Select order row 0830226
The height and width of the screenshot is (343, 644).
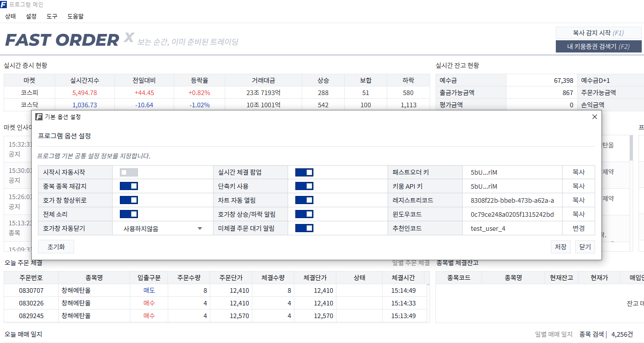[x=216, y=303]
